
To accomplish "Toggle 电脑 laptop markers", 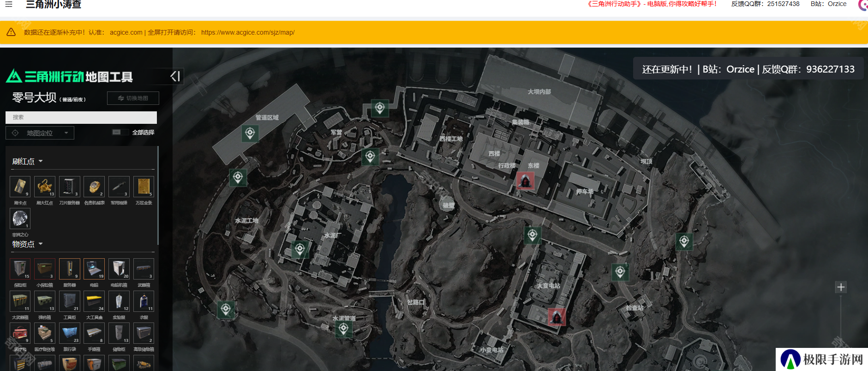I will click(94, 269).
